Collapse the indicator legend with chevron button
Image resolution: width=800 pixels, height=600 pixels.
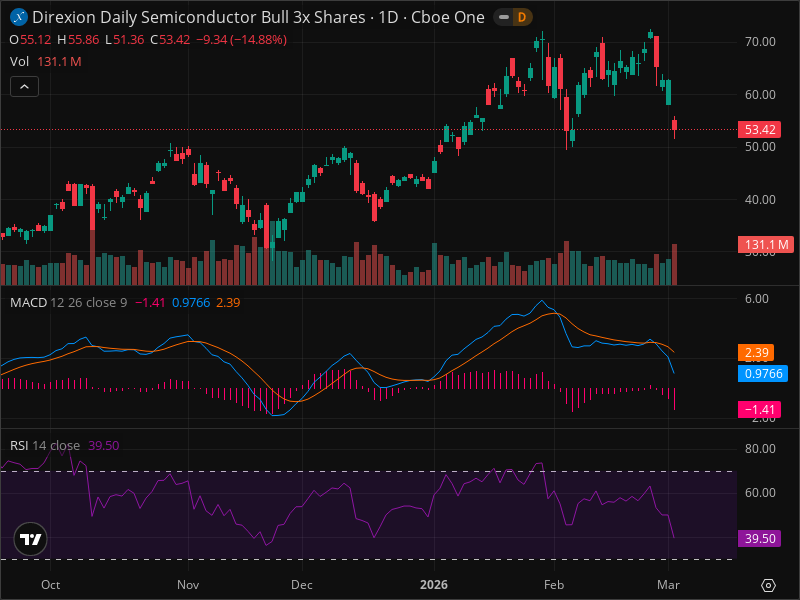24,87
